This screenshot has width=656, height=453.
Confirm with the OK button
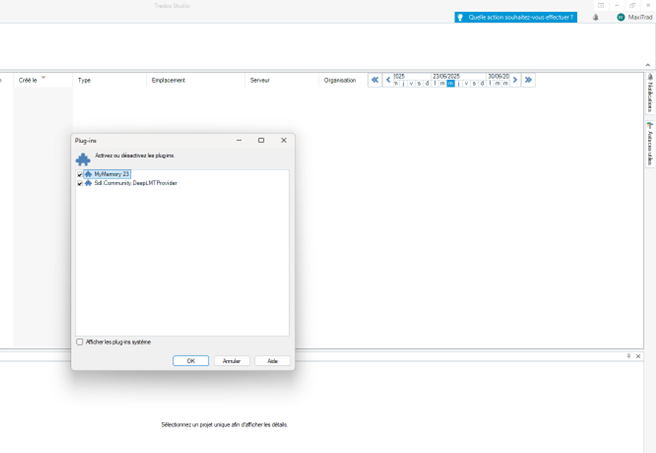(x=191, y=361)
